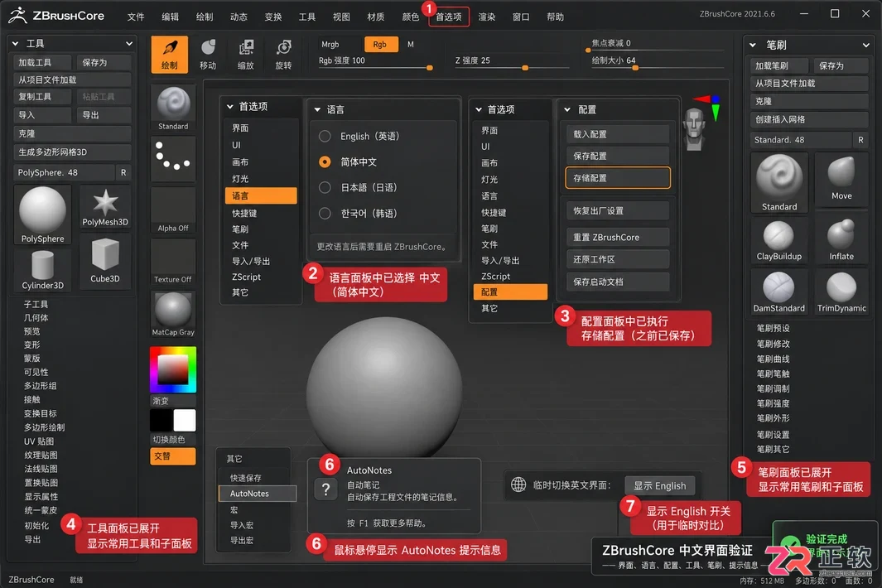This screenshot has width=882, height=588.
Task: Open the 帮助 menu
Action: [x=555, y=17]
